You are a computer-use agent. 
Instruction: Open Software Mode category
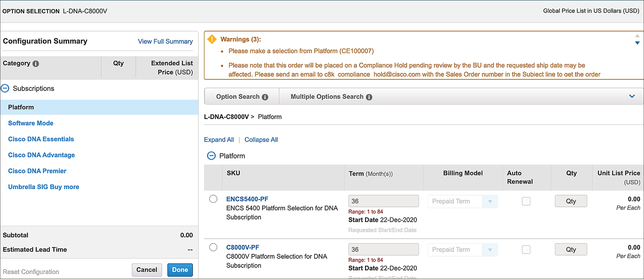31,123
